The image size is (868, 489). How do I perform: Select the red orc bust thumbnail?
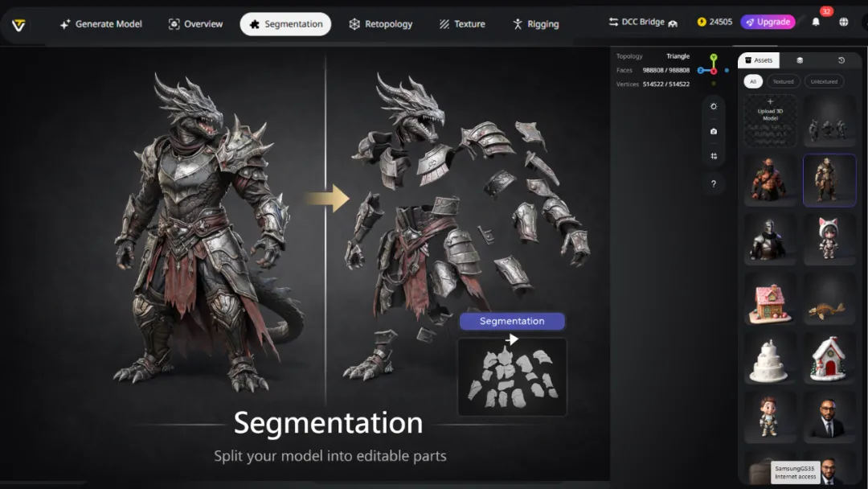770,180
